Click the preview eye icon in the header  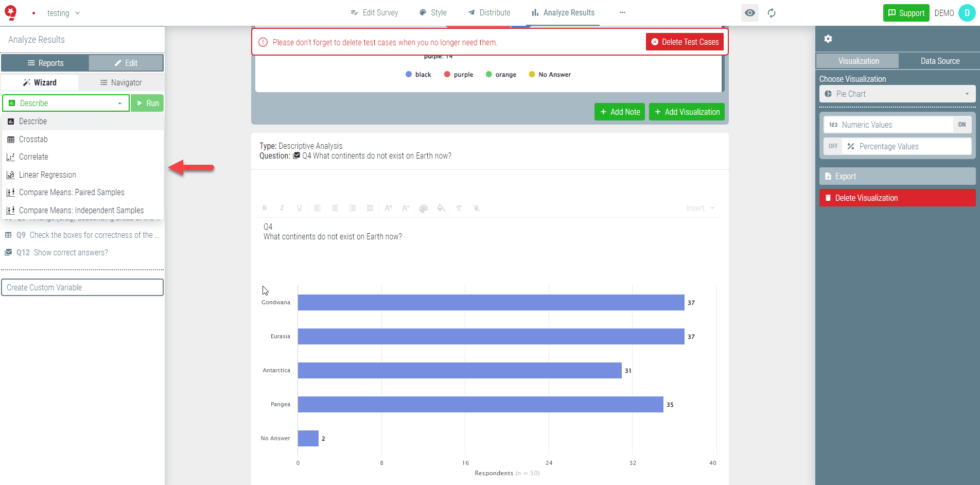coord(749,13)
